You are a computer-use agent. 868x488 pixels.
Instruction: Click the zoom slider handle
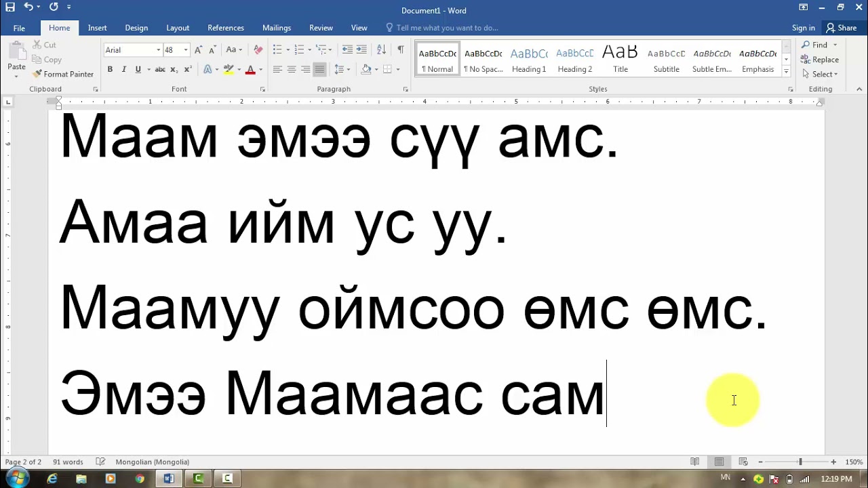pyautogui.click(x=800, y=462)
